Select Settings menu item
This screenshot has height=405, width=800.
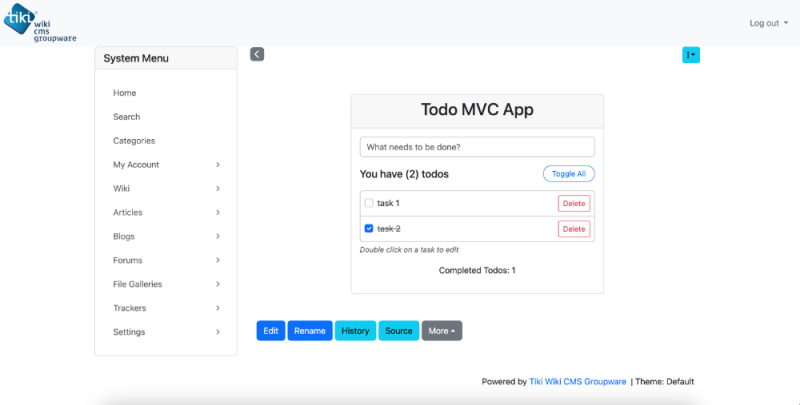[x=129, y=332]
